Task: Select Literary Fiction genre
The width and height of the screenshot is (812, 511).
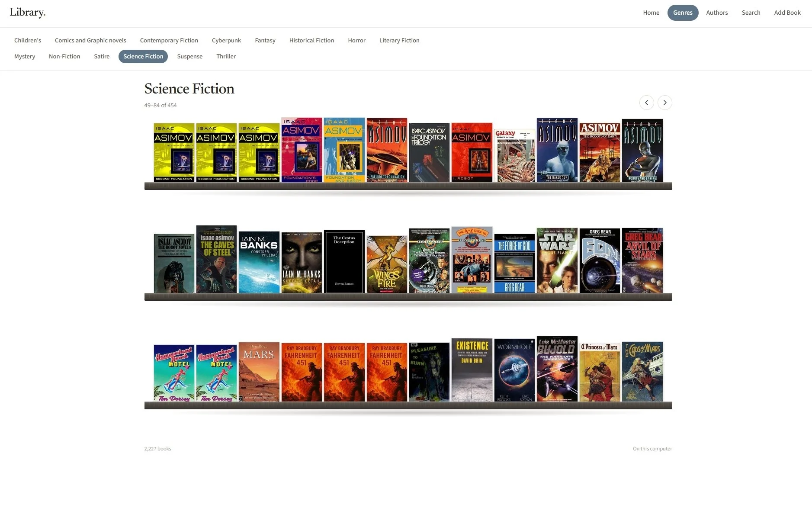Action: click(399, 40)
